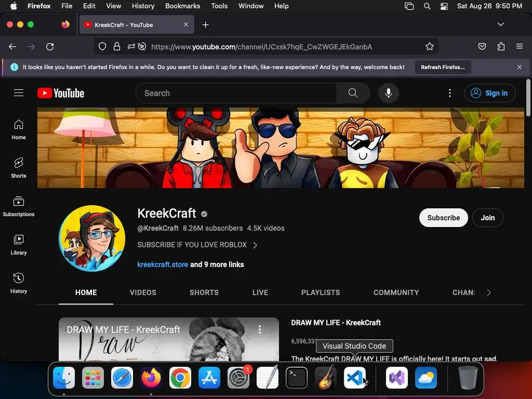Click Sign in button
The width and height of the screenshot is (532, 399).
tap(490, 93)
